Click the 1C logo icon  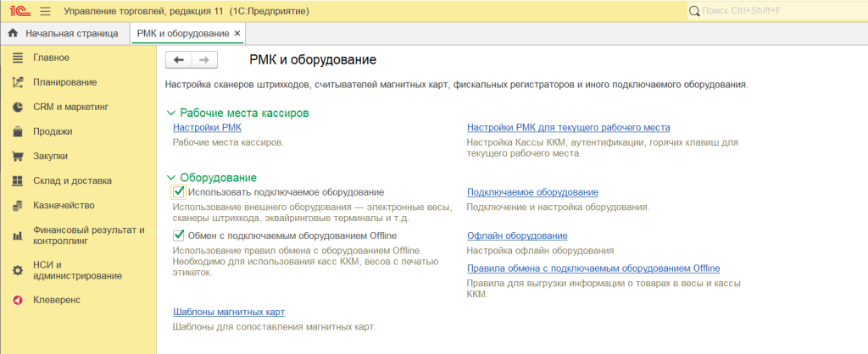point(20,10)
